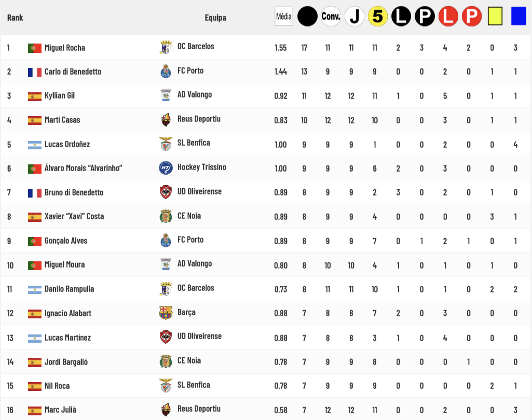Open Carlo di Benedetto player link

pos(73,72)
